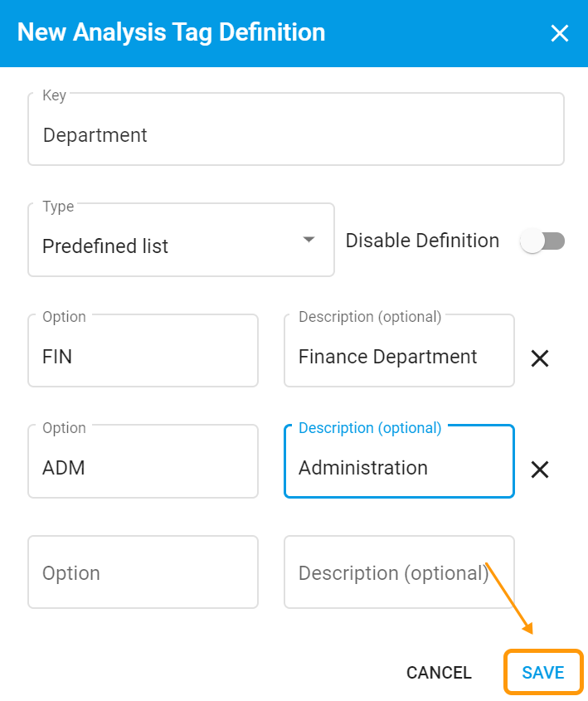Click the X next to Finance Department
Viewport: 588px width, 701px height.
tap(540, 358)
